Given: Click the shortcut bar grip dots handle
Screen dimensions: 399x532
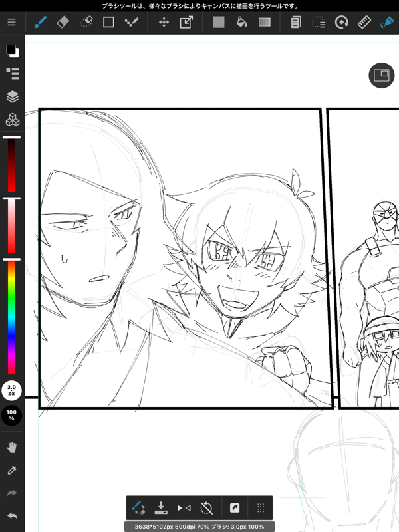Looking at the screenshot, I should pos(261,508).
